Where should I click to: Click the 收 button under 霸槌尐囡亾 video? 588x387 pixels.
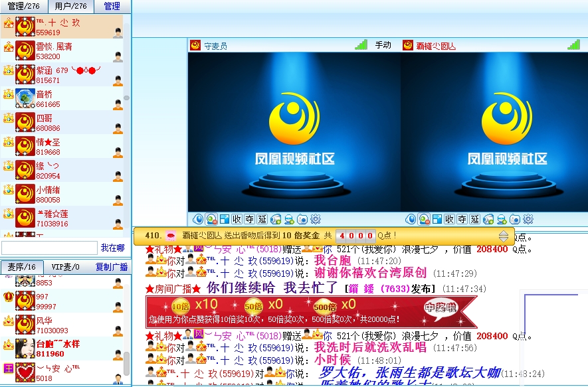click(x=449, y=219)
